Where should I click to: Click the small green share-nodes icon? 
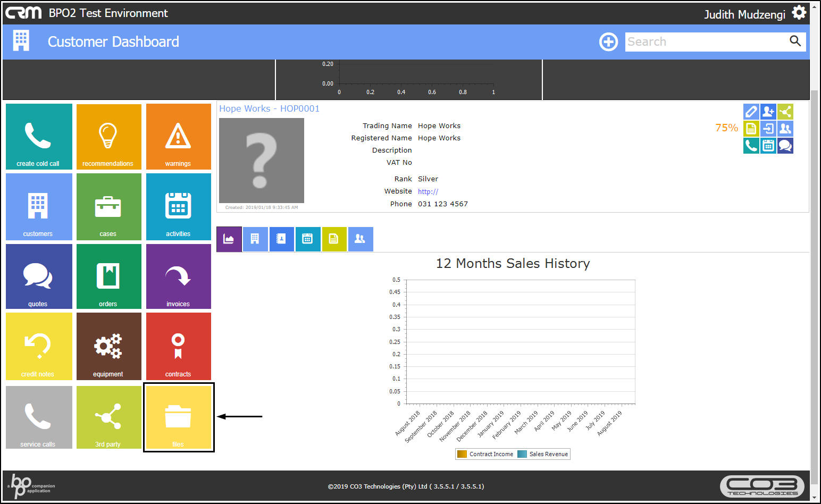point(785,112)
